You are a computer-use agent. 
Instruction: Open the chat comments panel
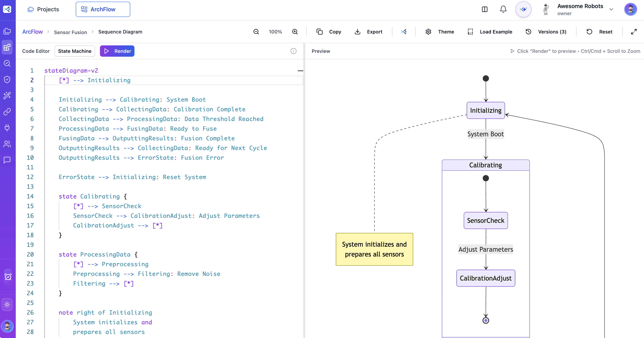click(7, 160)
